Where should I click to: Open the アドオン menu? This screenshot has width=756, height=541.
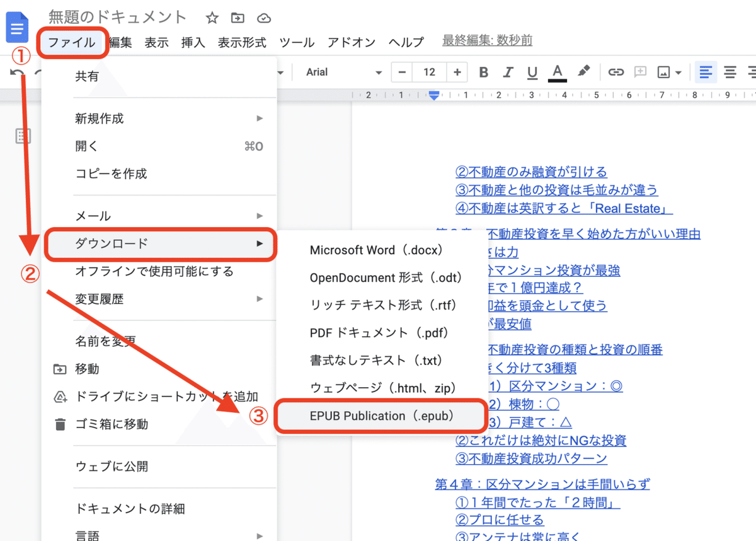[352, 42]
